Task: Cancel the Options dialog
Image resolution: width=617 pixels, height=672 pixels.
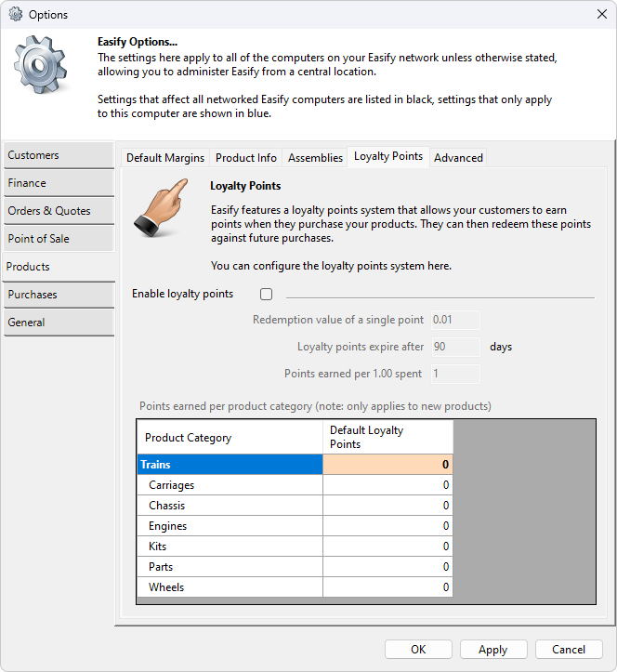Action: [569, 650]
